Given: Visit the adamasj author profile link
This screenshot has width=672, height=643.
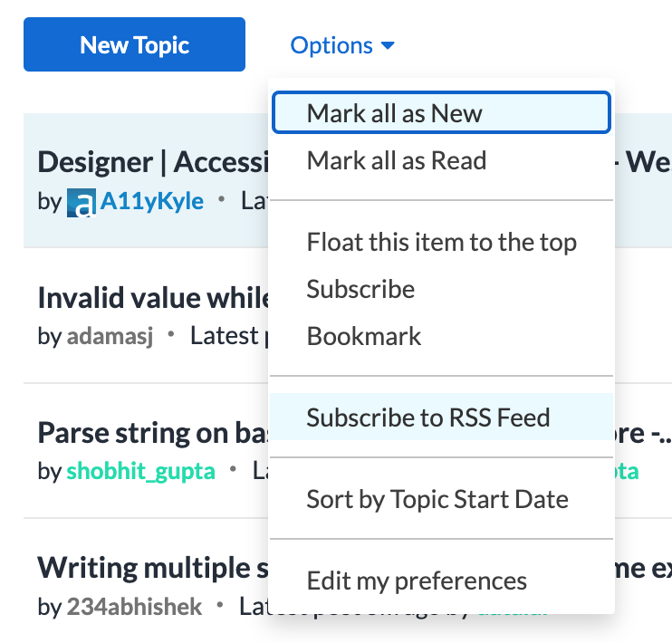Looking at the screenshot, I should pos(109,337).
